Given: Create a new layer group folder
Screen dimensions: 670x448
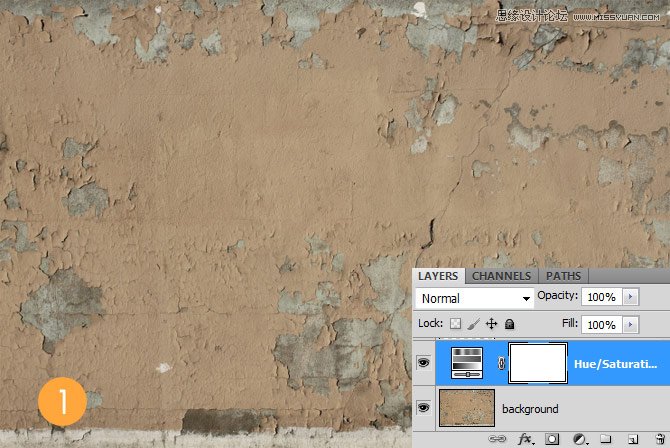Looking at the screenshot, I should point(606,439).
